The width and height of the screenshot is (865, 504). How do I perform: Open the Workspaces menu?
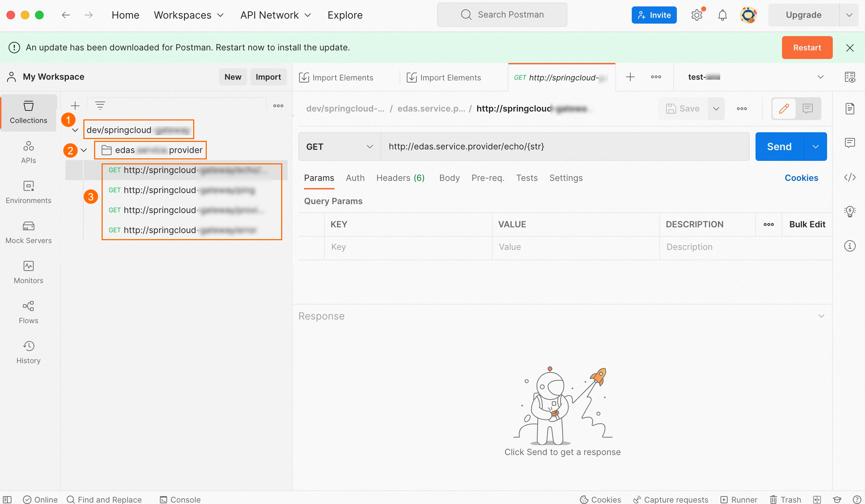[x=189, y=15]
